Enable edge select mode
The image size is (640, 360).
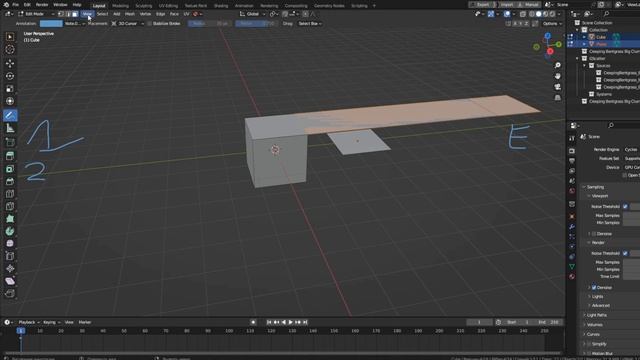tap(68, 14)
